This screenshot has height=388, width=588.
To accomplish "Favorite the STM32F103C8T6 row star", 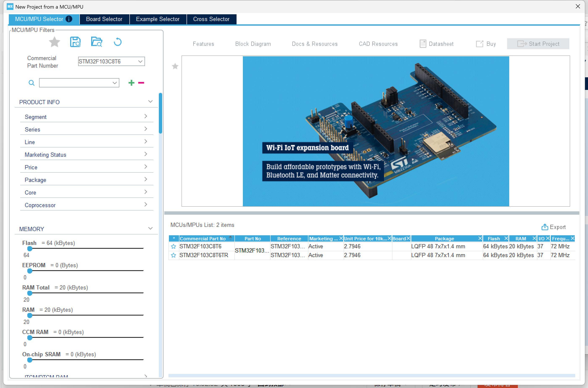I will [x=174, y=246].
